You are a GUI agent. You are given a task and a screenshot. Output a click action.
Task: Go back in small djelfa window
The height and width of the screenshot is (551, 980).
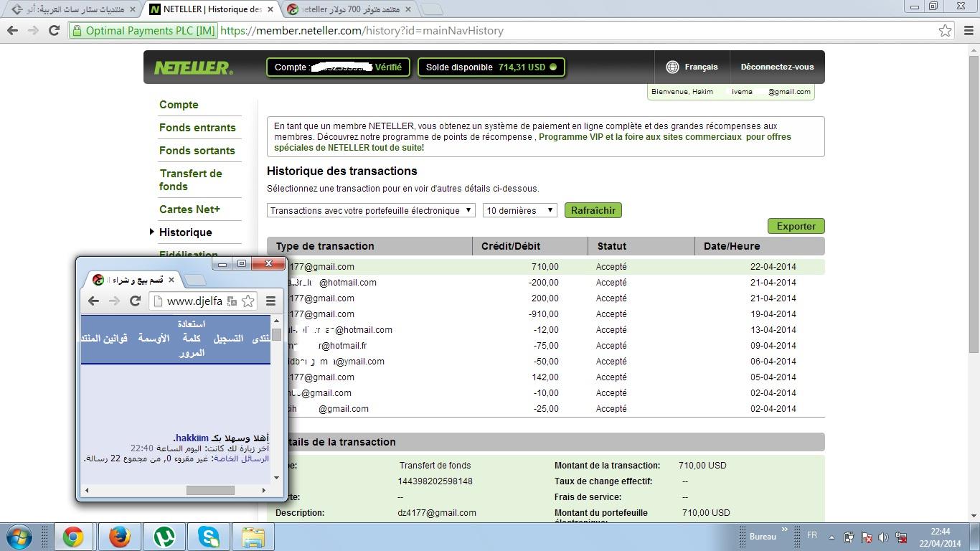pyautogui.click(x=93, y=301)
